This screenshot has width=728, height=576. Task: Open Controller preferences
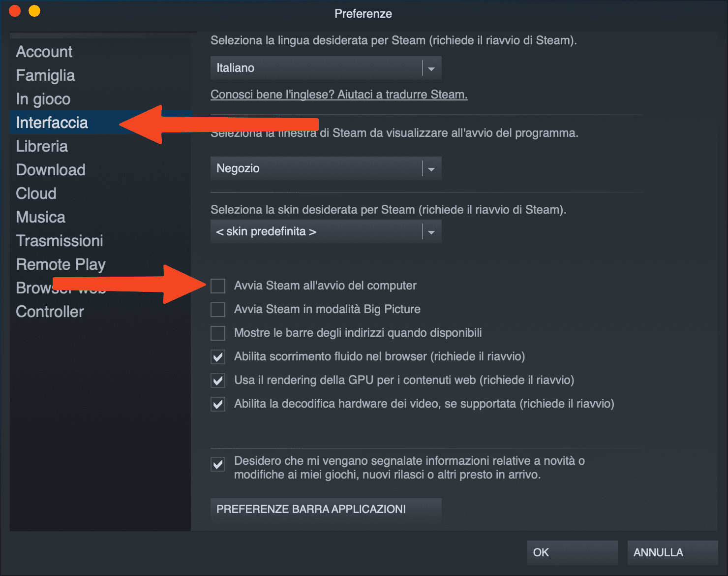pos(50,312)
